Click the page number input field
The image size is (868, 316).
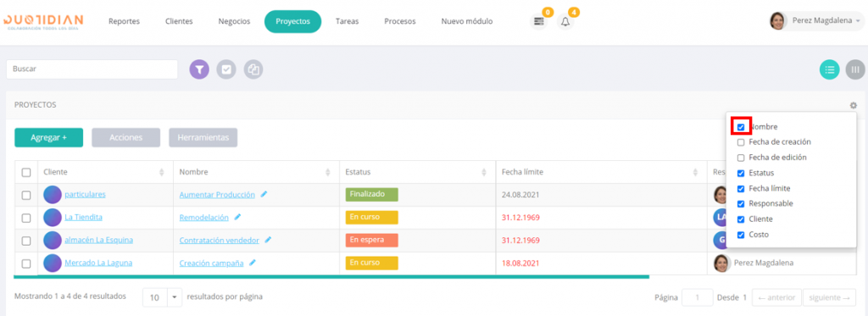[x=698, y=297]
